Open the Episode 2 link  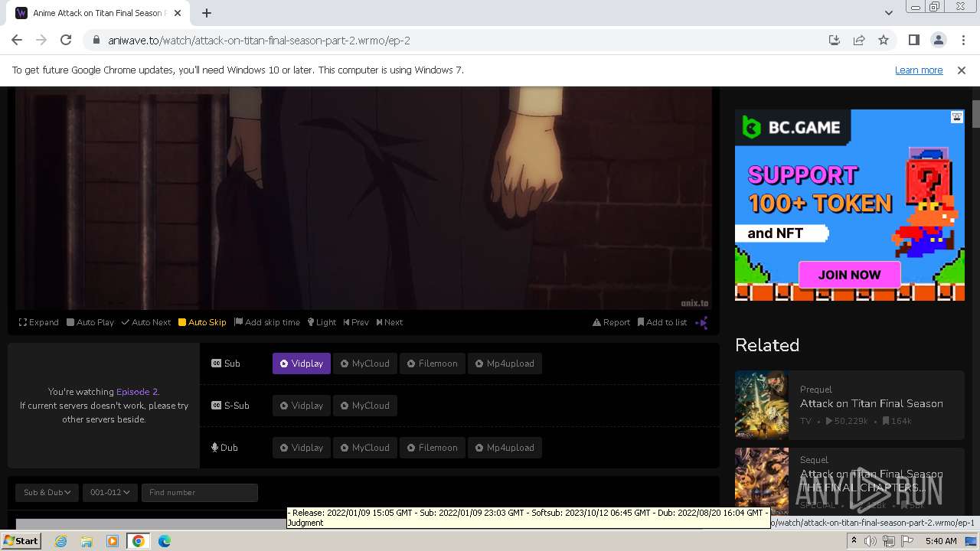point(136,392)
